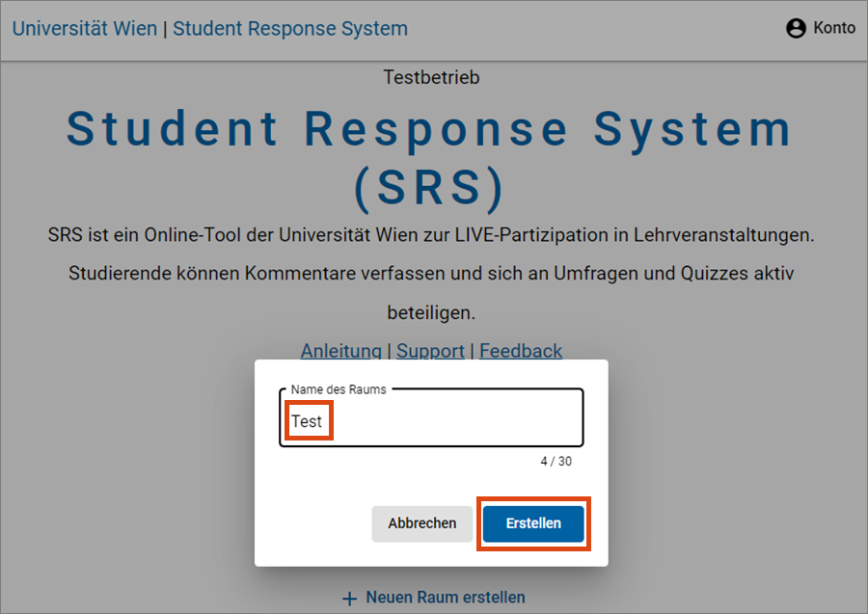This screenshot has width=868, height=614.
Task: Click the Konto label in header
Action: point(834,28)
